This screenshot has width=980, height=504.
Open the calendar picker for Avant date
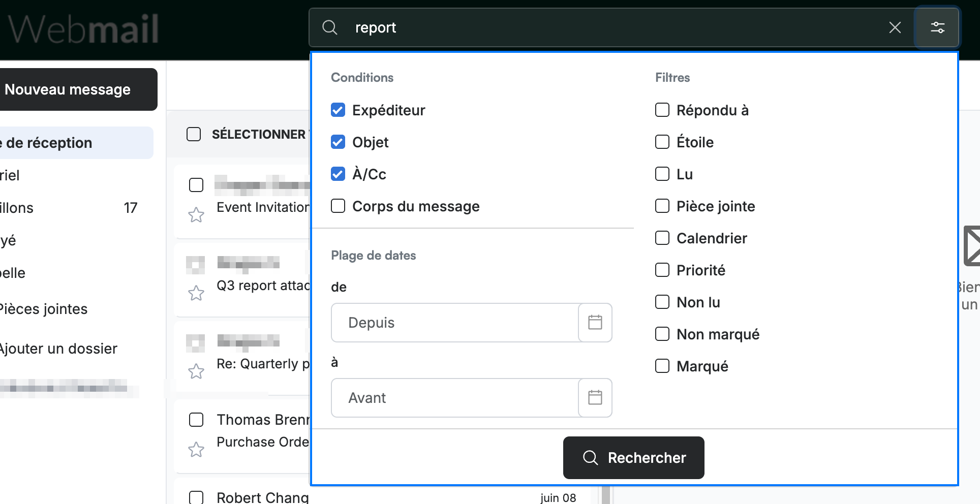tap(595, 398)
